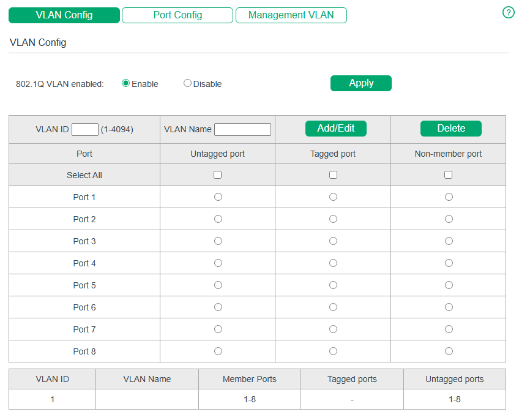This screenshot has width=519, height=420.
Task: Set Port 2 as Non-member port
Action: (449, 219)
